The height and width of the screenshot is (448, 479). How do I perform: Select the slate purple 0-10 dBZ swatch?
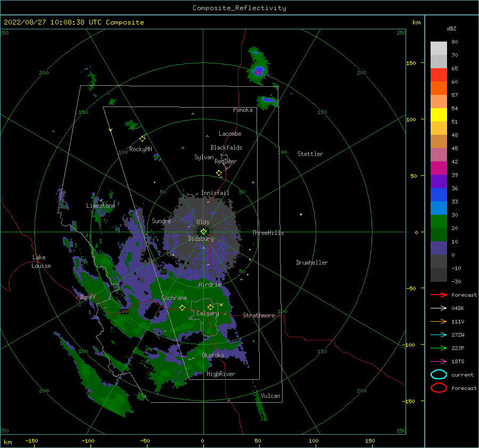(439, 248)
